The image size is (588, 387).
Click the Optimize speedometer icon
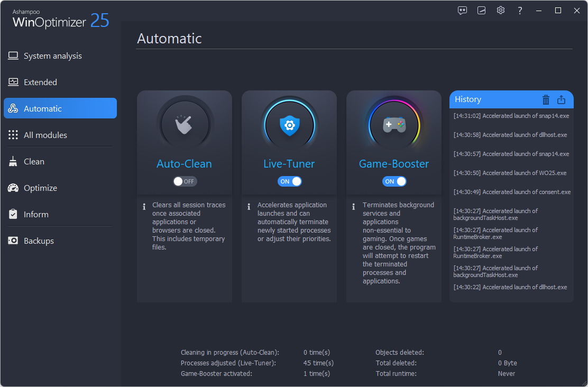click(13, 188)
